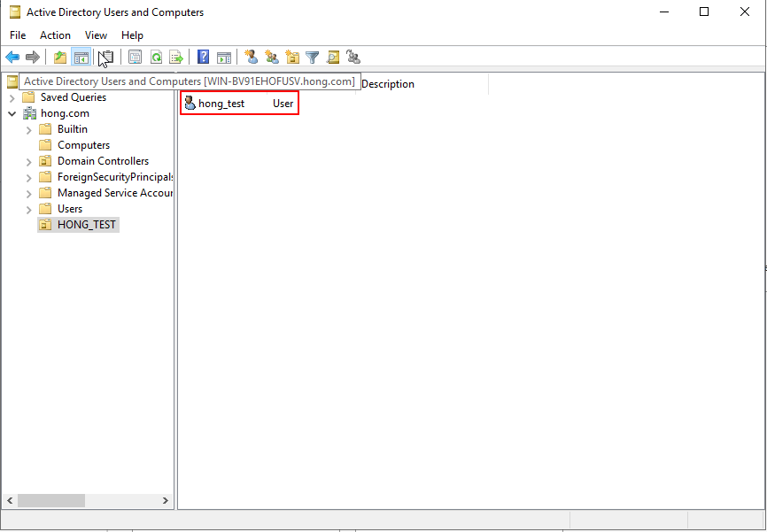Go up one level in the tree
The height and width of the screenshot is (532, 767).
[x=60, y=58]
